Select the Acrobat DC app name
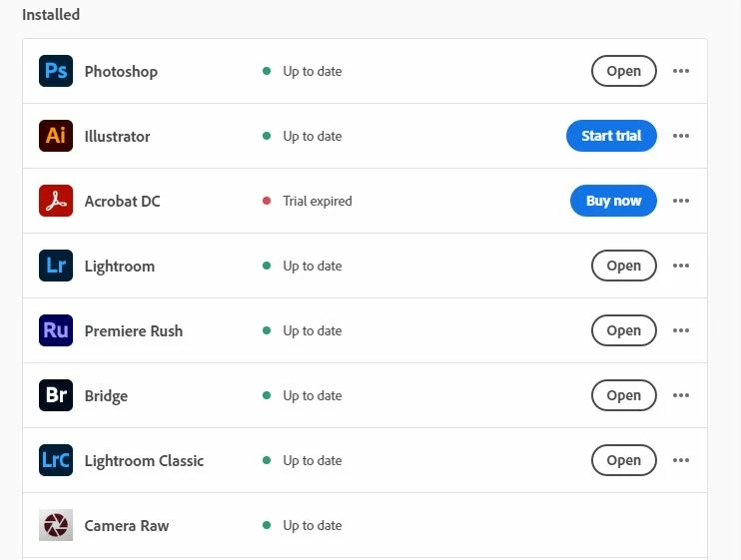Viewport: 741px width, 560px height. pyautogui.click(x=123, y=202)
